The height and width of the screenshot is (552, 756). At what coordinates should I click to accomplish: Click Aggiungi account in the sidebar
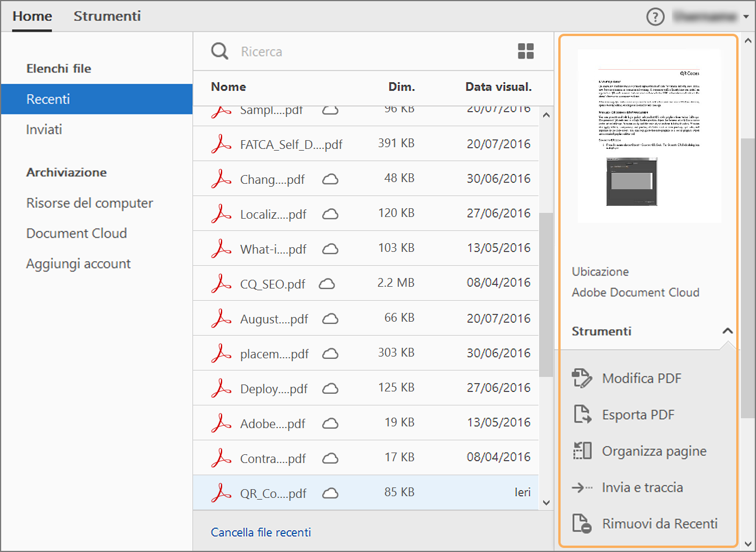pyautogui.click(x=79, y=263)
